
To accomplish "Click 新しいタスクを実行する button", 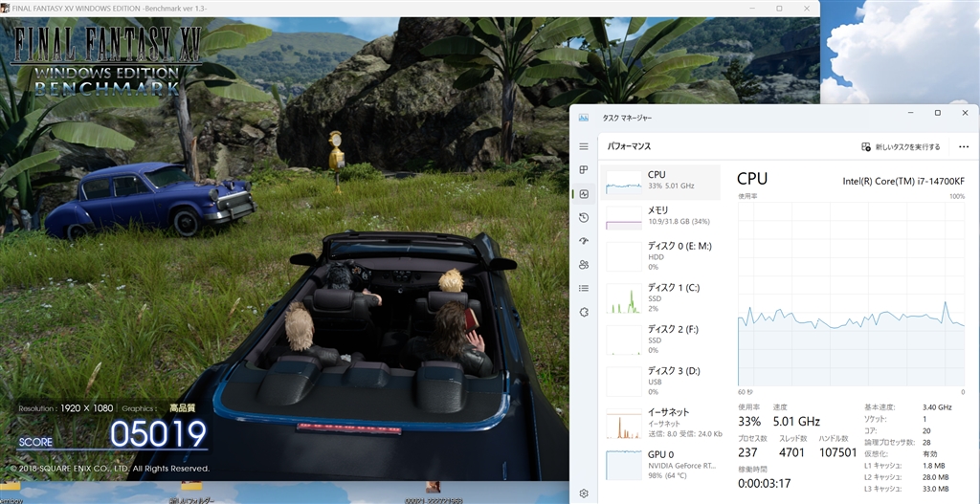I will coord(900,146).
